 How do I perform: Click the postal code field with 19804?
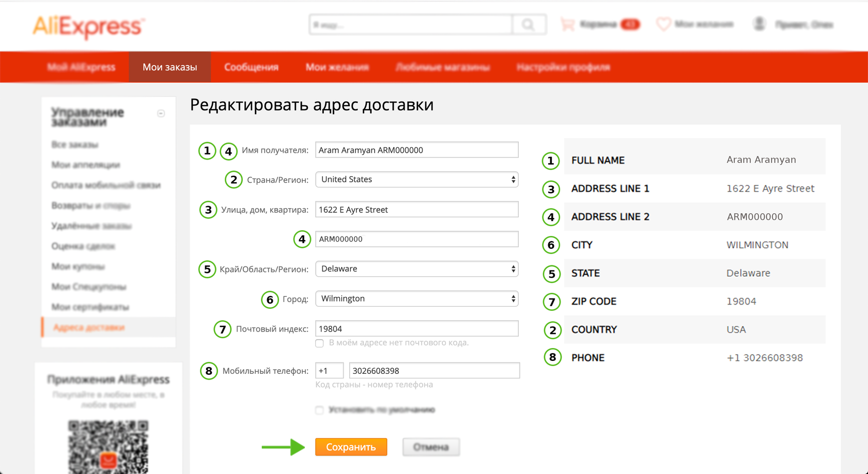416,329
